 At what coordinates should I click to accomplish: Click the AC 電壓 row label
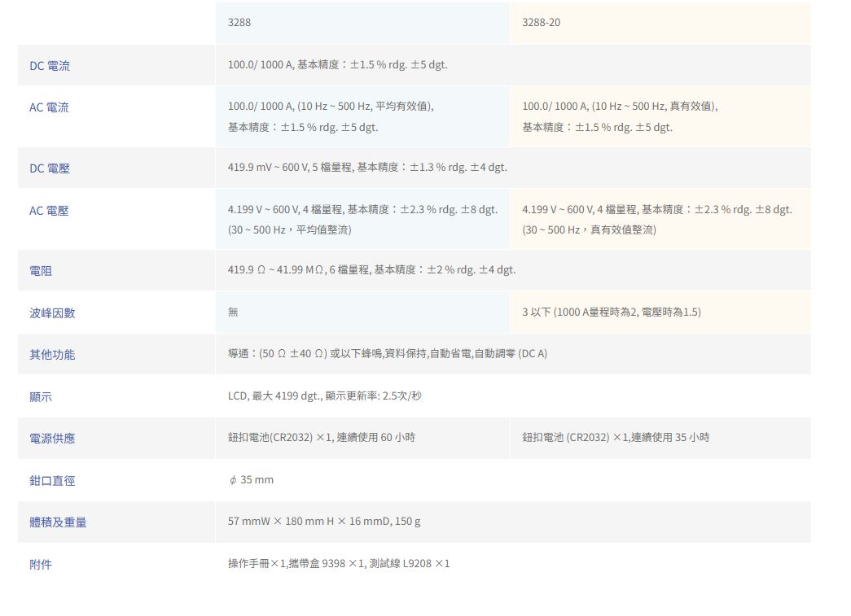click(x=49, y=211)
